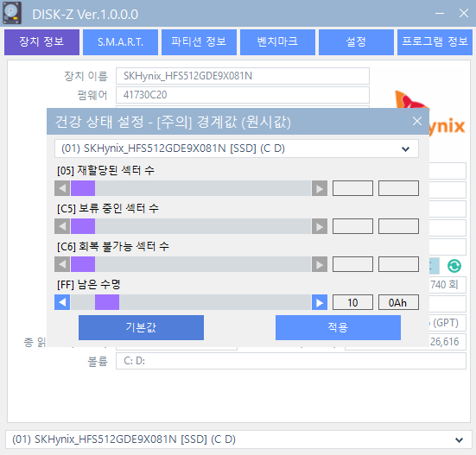This screenshot has height=455, width=476.
Task: Minimize the DISK-Z window
Action: coord(440,13)
